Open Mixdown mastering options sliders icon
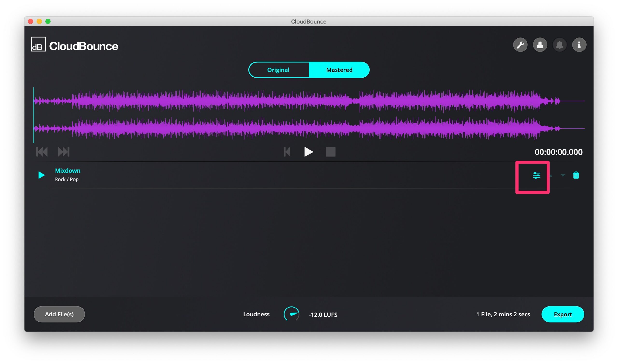The width and height of the screenshot is (618, 364). click(536, 175)
